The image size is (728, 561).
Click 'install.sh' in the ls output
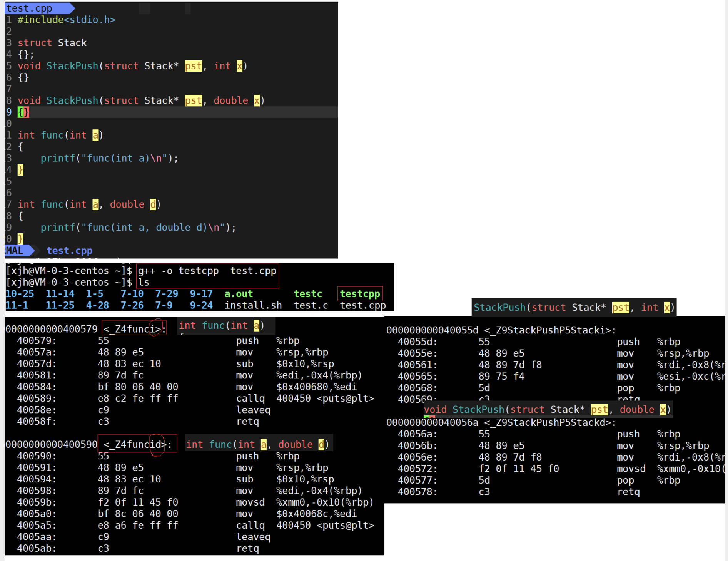pos(253,305)
